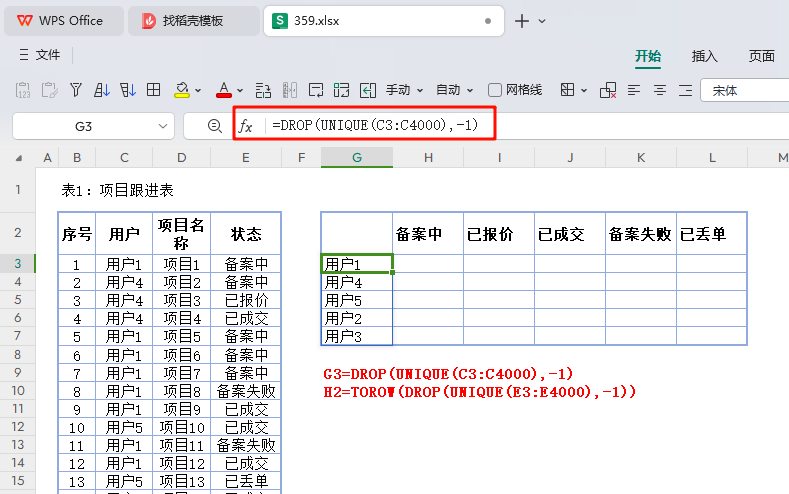
Task: Open the new tab dropdown chevron
Action: click(x=542, y=21)
